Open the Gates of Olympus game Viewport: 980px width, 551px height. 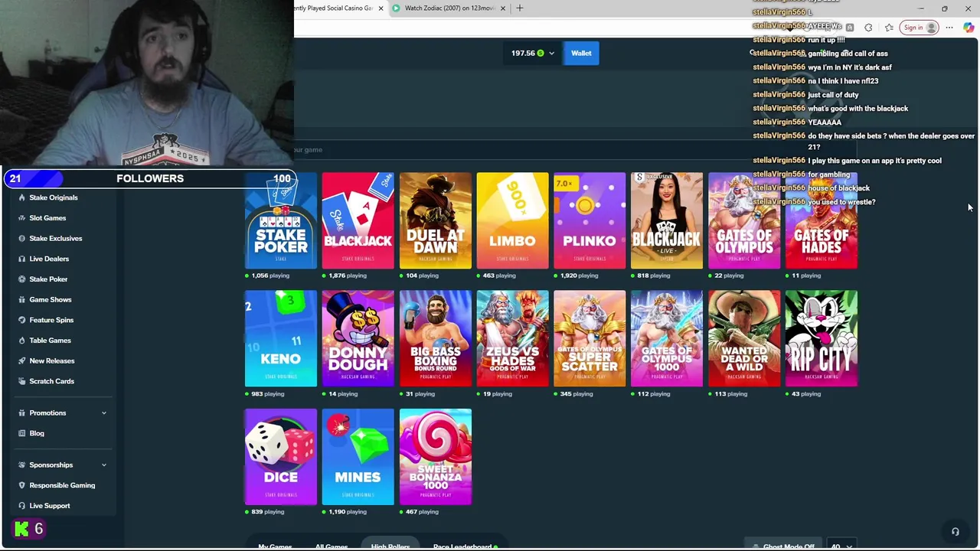click(744, 221)
